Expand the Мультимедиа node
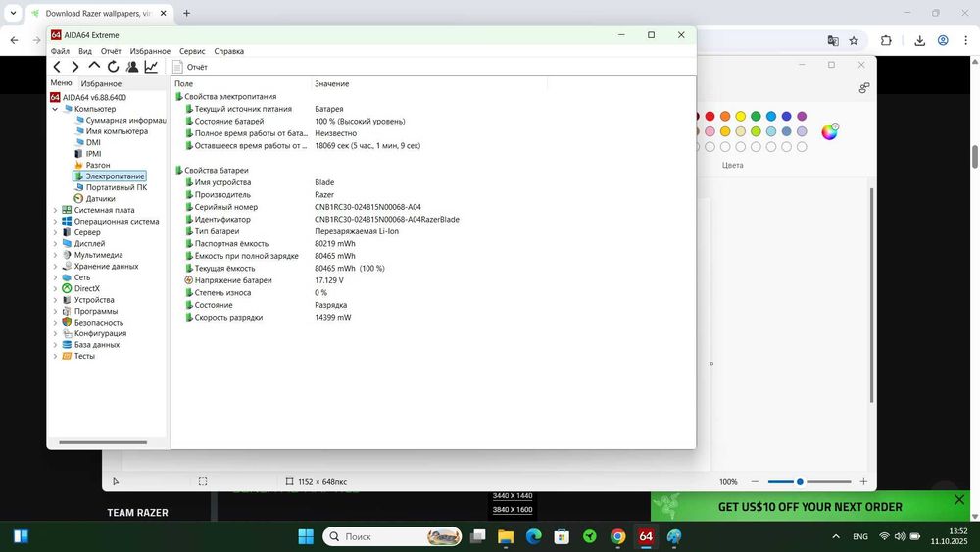Image resolution: width=980 pixels, height=552 pixels. point(55,255)
